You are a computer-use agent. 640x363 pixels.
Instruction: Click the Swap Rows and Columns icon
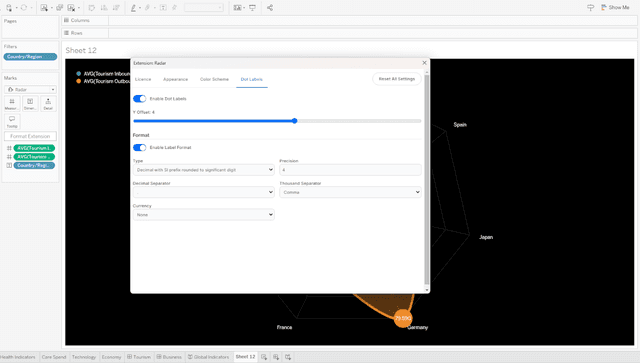(92, 7)
